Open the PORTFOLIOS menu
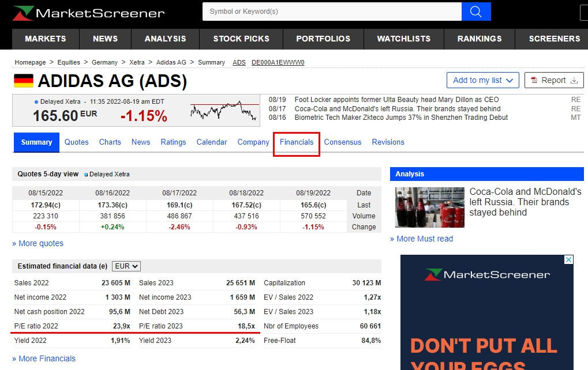Image resolution: width=588 pixels, height=370 pixels. (x=323, y=39)
